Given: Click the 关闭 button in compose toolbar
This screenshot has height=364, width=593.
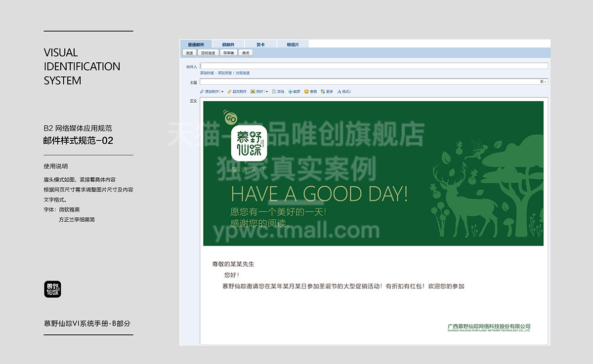Looking at the screenshot, I should coord(246,53).
